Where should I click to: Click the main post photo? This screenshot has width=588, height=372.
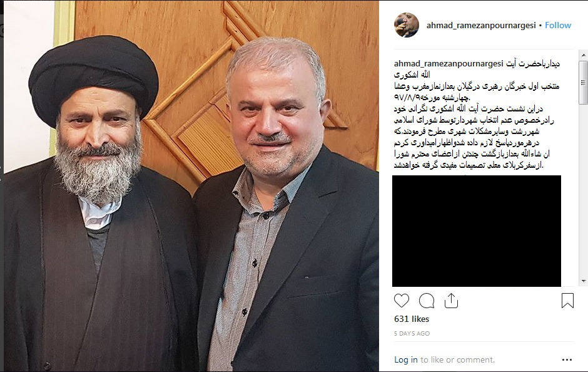[191, 186]
